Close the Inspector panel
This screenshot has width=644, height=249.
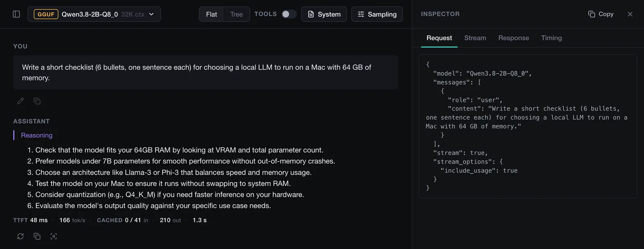point(630,14)
